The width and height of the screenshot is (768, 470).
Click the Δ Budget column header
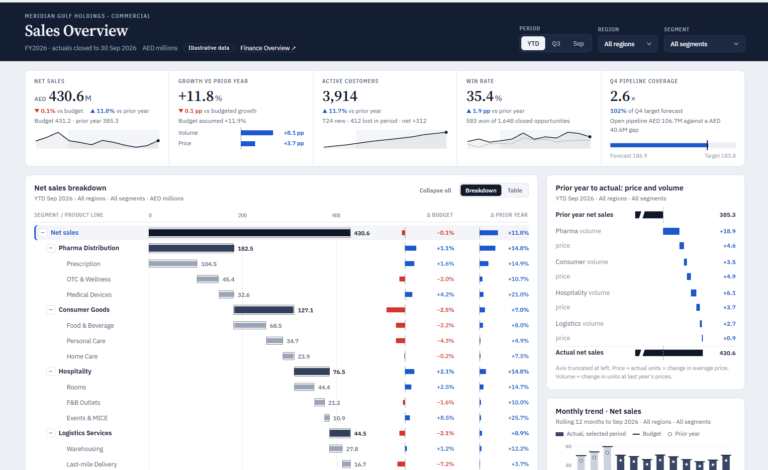tap(439, 215)
